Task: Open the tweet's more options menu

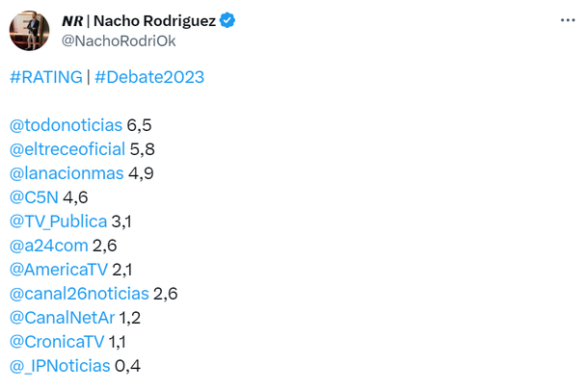Action: click(x=565, y=20)
